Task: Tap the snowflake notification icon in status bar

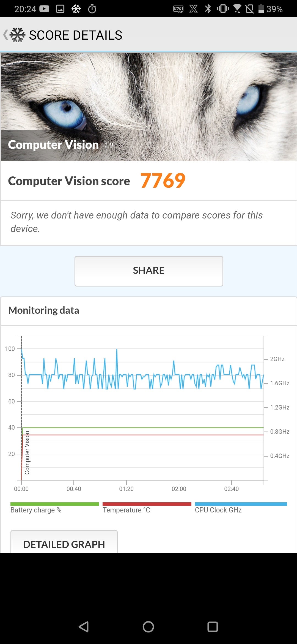Action: click(x=76, y=9)
